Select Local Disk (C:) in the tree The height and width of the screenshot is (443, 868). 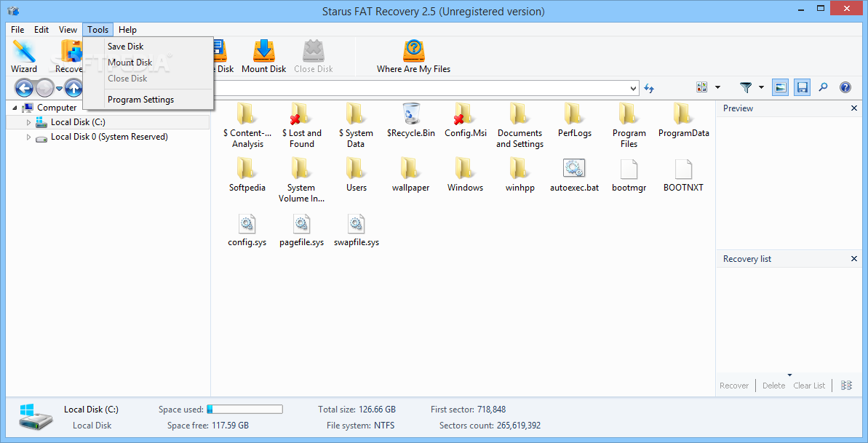coord(108,122)
